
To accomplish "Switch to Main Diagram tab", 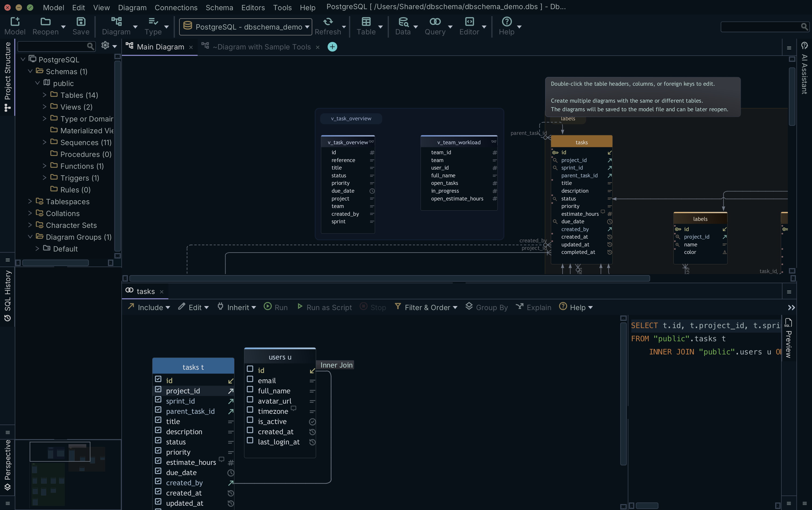I will coord(160,47).
